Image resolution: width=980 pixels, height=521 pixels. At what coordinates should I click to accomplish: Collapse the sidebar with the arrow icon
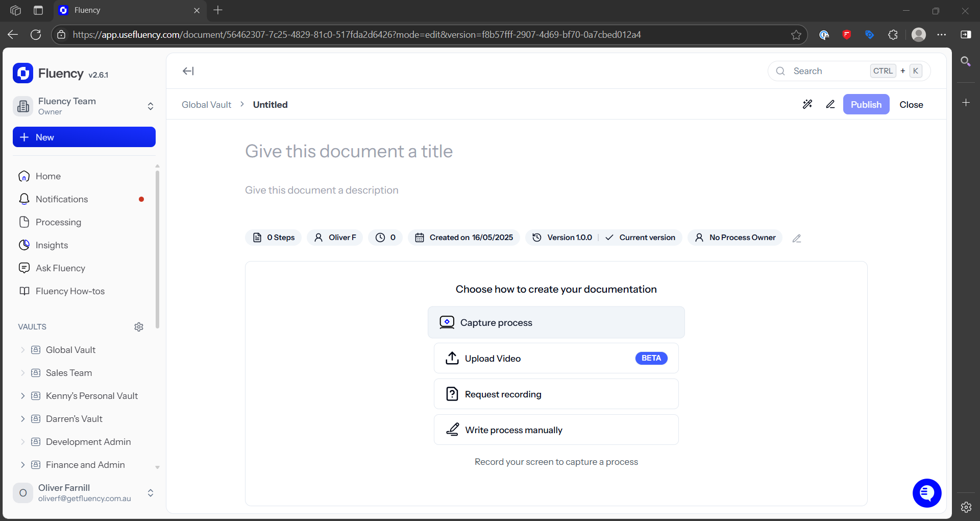pyautogui.click(x=188, y=71)
